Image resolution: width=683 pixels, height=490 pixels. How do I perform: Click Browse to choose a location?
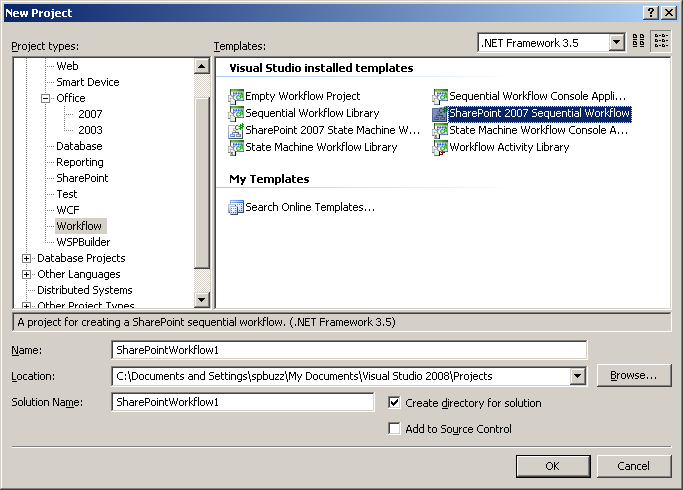coord(634,375)
